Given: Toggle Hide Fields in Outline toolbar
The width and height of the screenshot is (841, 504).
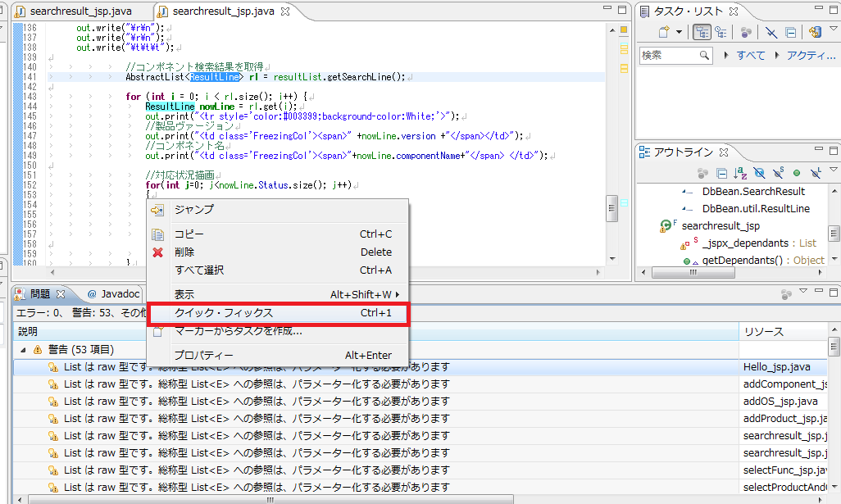Looking at the screenshot, I should click(759, 173).
